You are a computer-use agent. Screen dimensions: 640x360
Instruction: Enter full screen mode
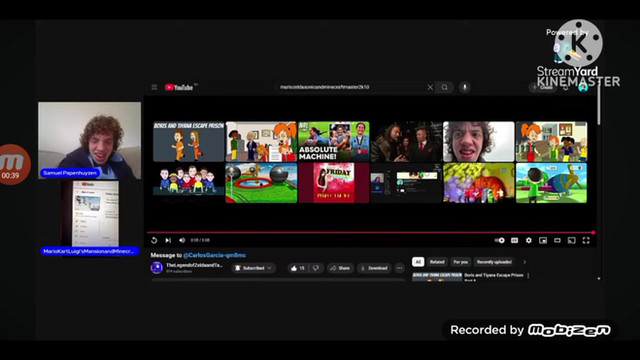tap(586, 240)
